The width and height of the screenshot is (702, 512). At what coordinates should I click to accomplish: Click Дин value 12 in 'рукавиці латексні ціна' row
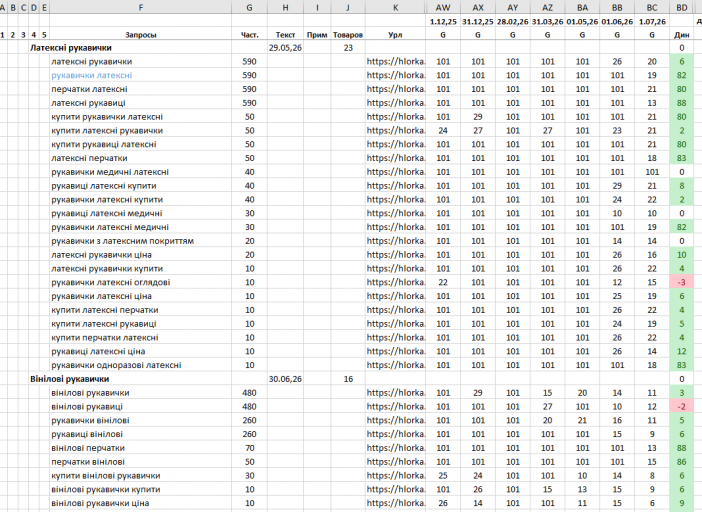(682, 351)
